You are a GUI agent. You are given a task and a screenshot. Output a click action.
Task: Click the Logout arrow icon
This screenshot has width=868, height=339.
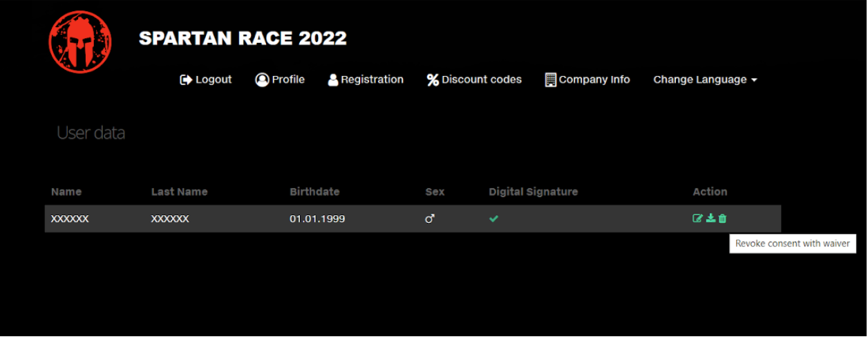pos(186,80)
